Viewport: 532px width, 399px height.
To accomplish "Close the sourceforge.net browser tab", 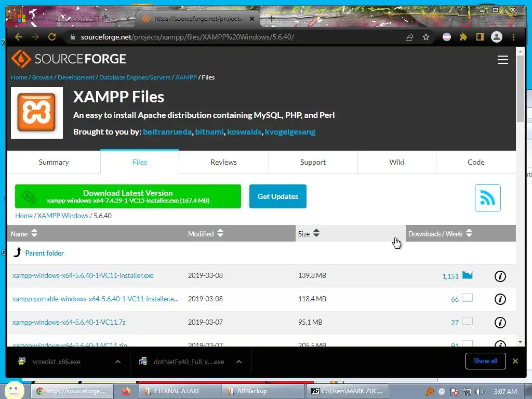I will (x=252, y=19).
